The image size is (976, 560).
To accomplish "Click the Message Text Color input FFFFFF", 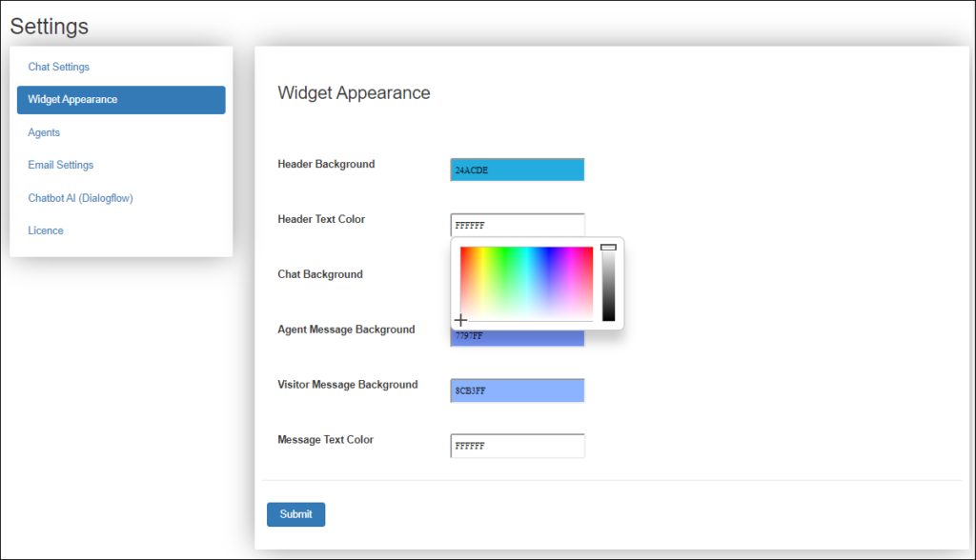I will pos(518,446).
